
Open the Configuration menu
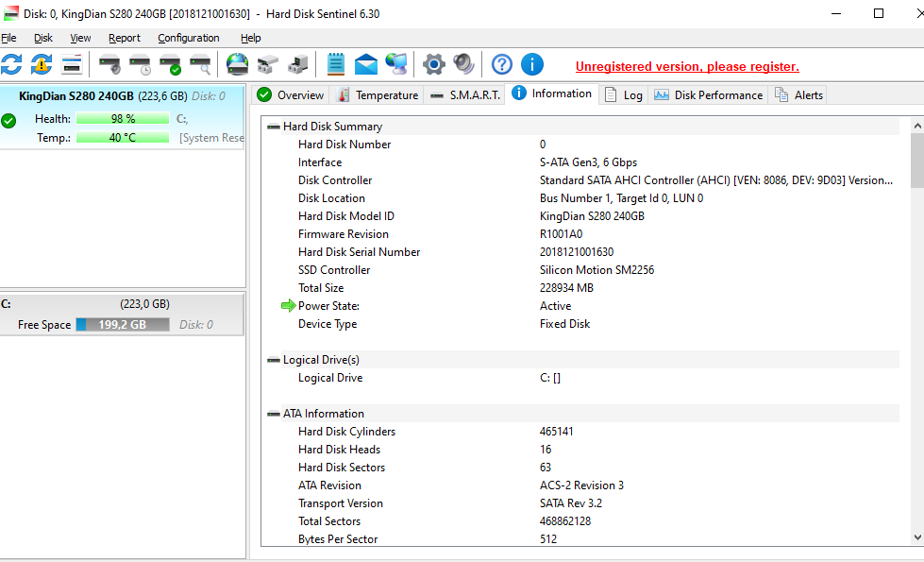pyautogui.click(x=188, y=38)
